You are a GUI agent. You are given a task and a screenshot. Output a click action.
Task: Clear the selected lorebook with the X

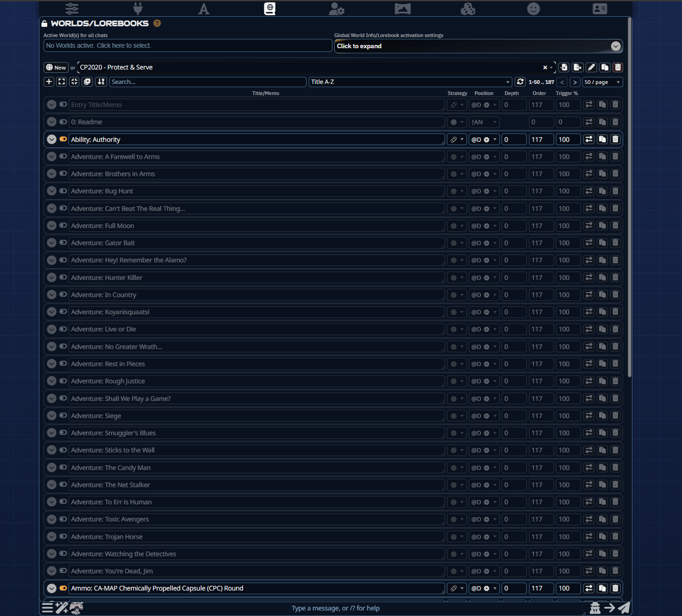click(x=545, y=67)
